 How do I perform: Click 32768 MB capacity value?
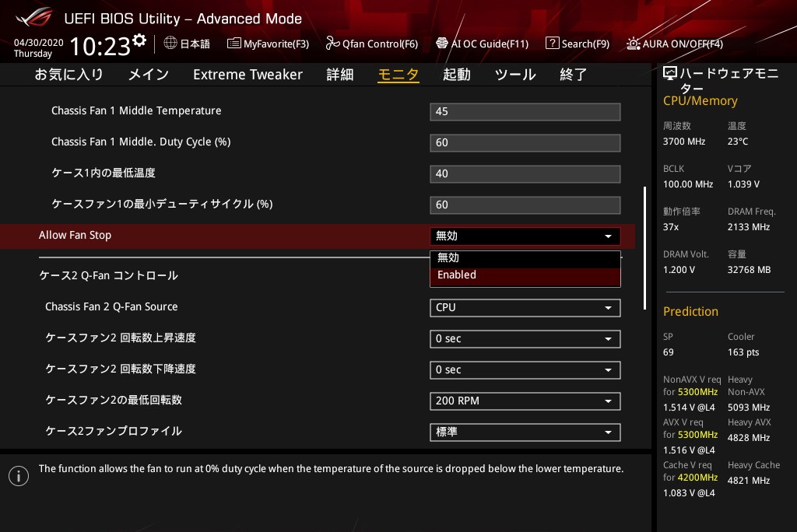749,270
